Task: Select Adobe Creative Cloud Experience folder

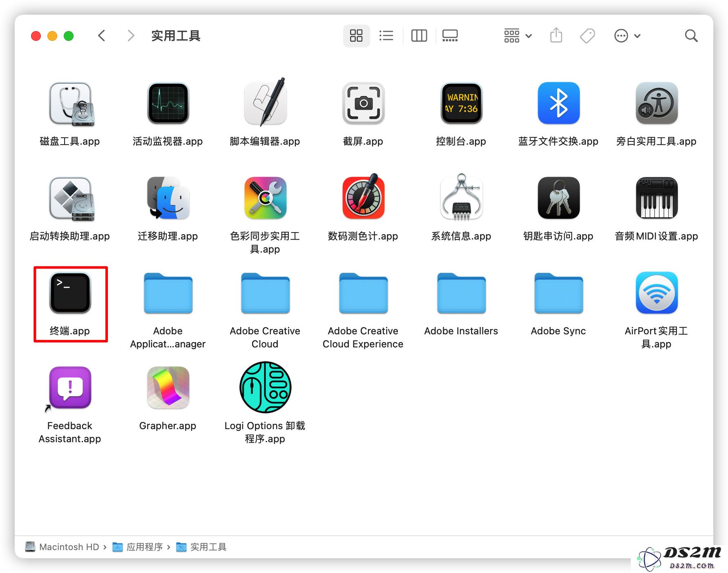Action: pos(363,293)
